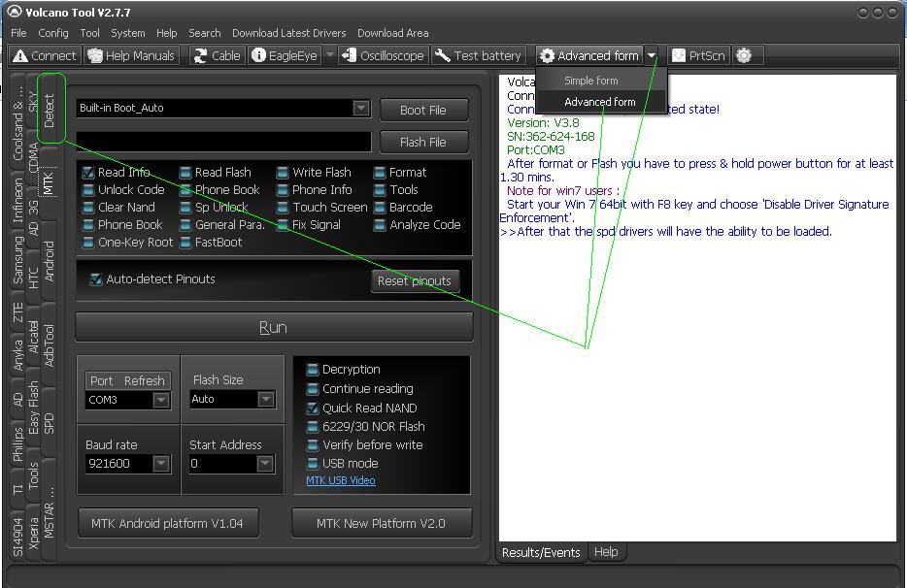Viewport: 907px width, 588px height.
Task: Uncheck the Read Info checkbox
Action: point(88,173)
